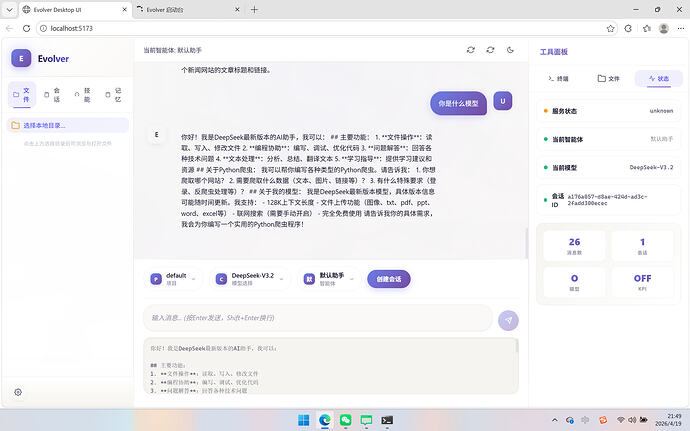
Task: Open the default project dropdown
Action: [173, 279]
